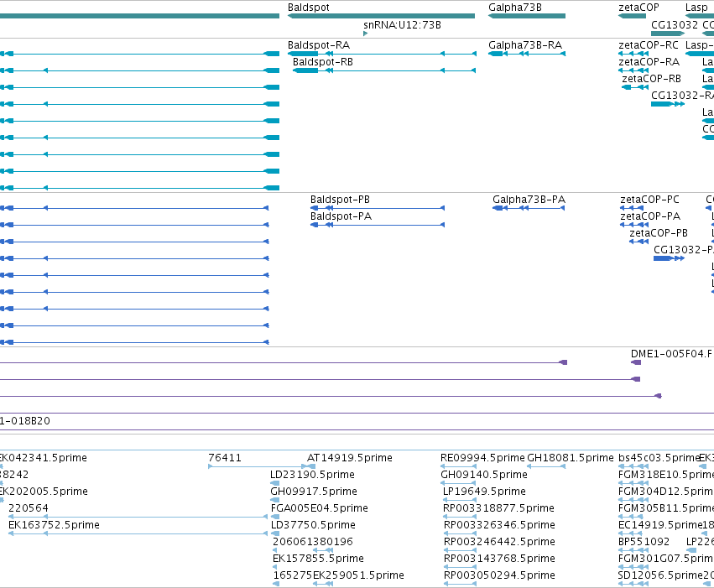The width and height of the screenshot is (714, 588).
Task: Click the zetaCOP-RB transcript label
Action: [x=652, y=79]
